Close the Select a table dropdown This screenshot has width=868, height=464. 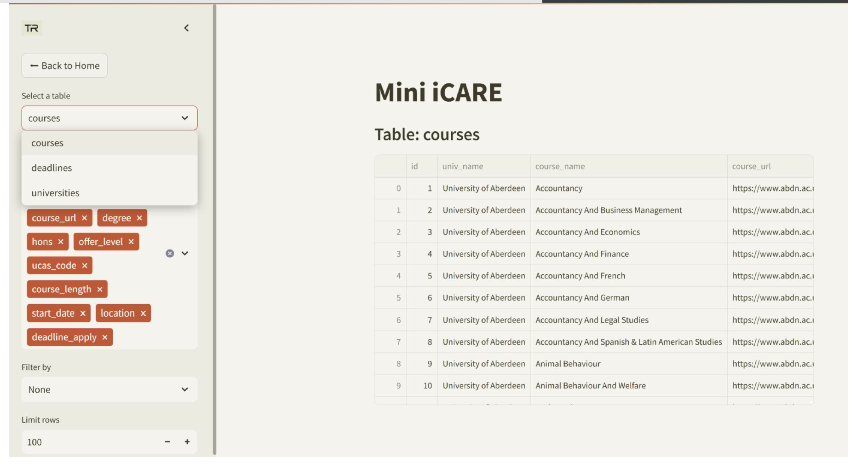[184, 118]
